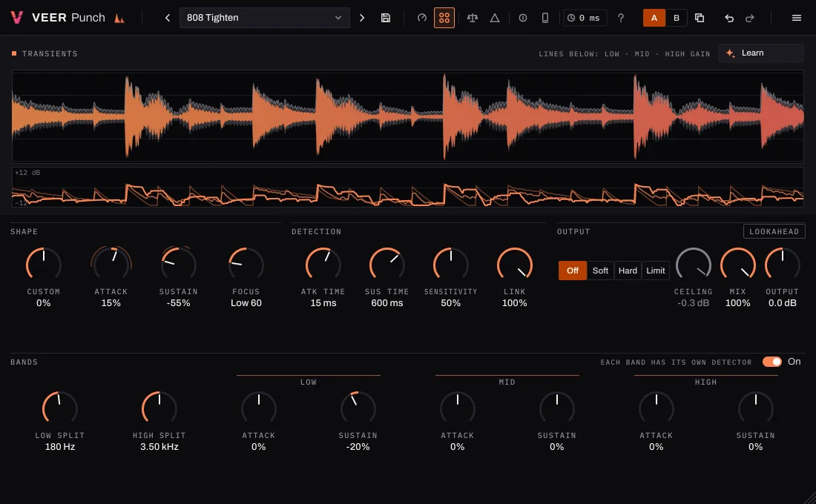Click the MID band SUSTAIN knob
The image size is (816, 504).
tap(557, 408)
